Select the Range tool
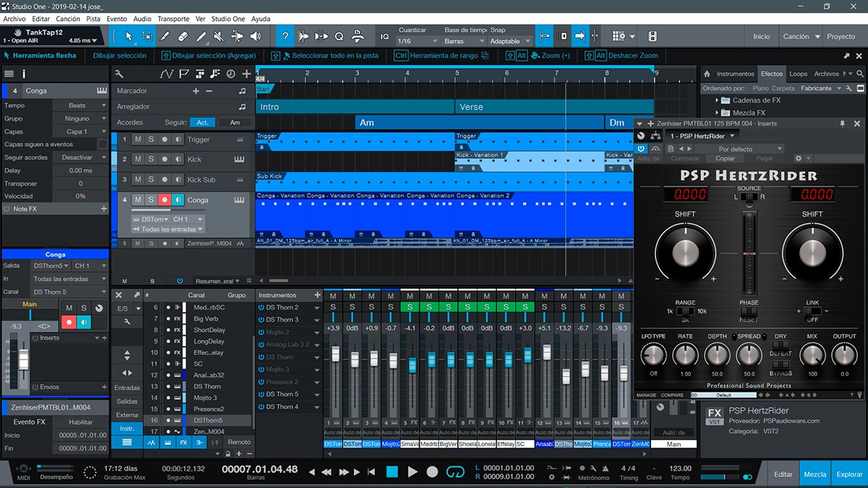868x488 pixels. point(147,36)
